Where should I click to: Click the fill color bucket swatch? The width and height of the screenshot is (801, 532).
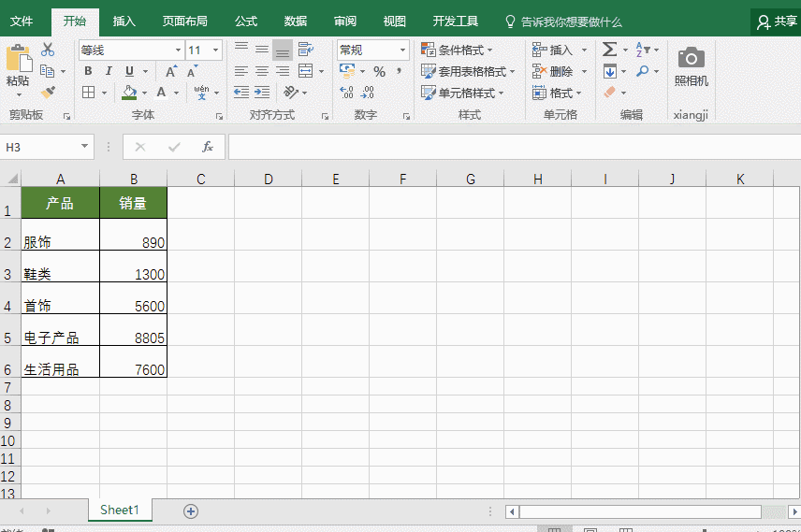point(129,93)
